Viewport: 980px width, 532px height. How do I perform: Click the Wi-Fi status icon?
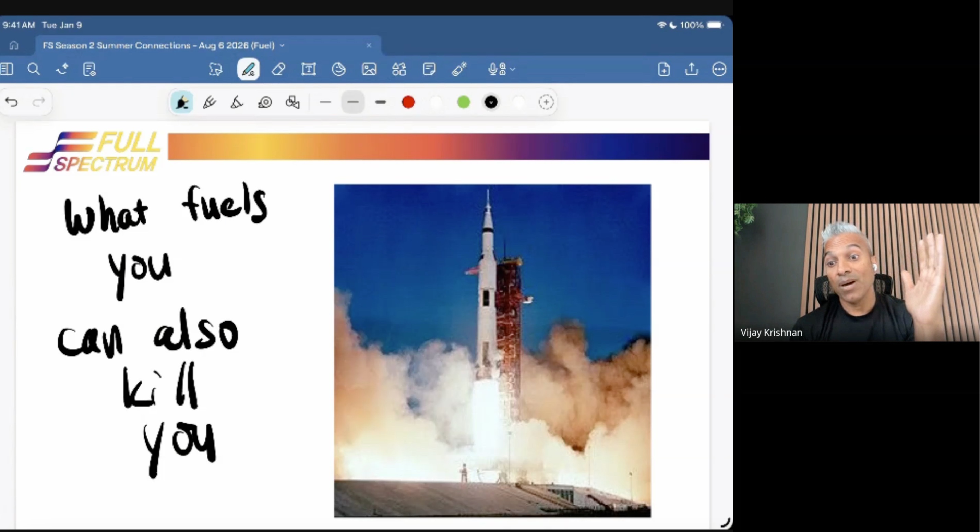coord(661,25)
